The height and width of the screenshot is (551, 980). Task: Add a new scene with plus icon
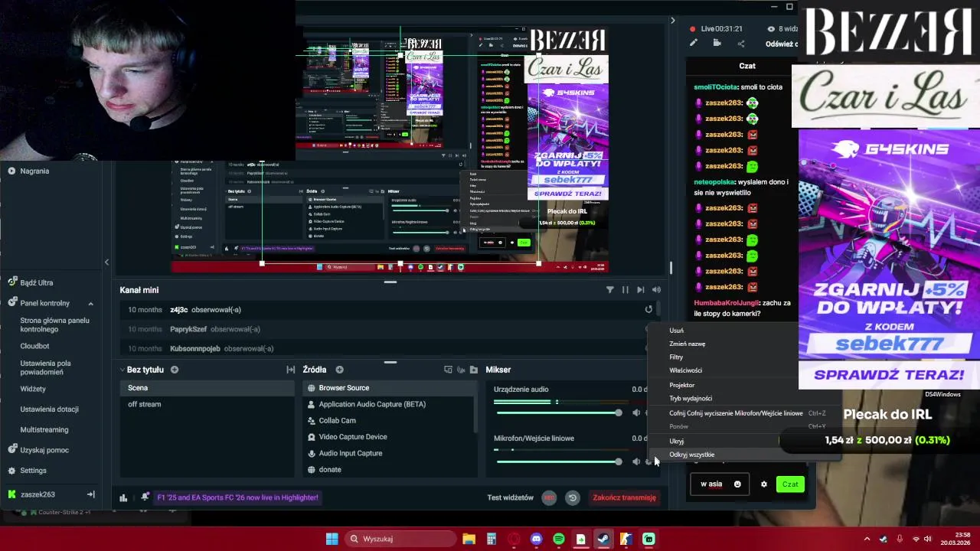click(175, 370)
